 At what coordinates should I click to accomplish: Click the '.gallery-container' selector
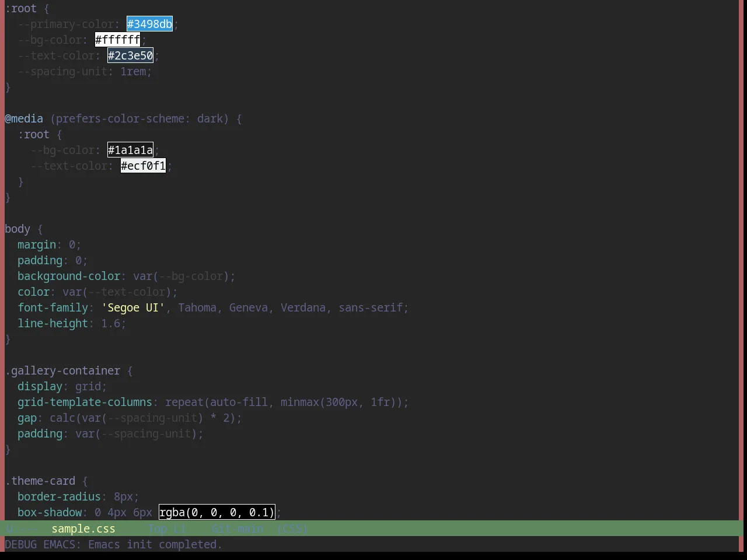click(62, 370)
